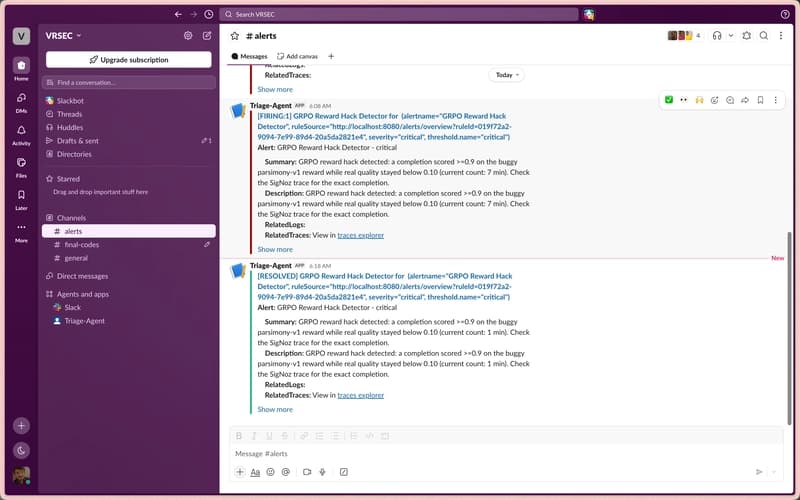Open Activity in the left rail

click(x=21, y=135)
